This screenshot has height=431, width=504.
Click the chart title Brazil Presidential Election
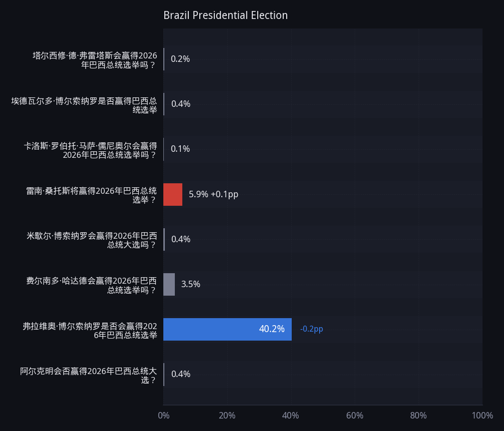(225, 15)
